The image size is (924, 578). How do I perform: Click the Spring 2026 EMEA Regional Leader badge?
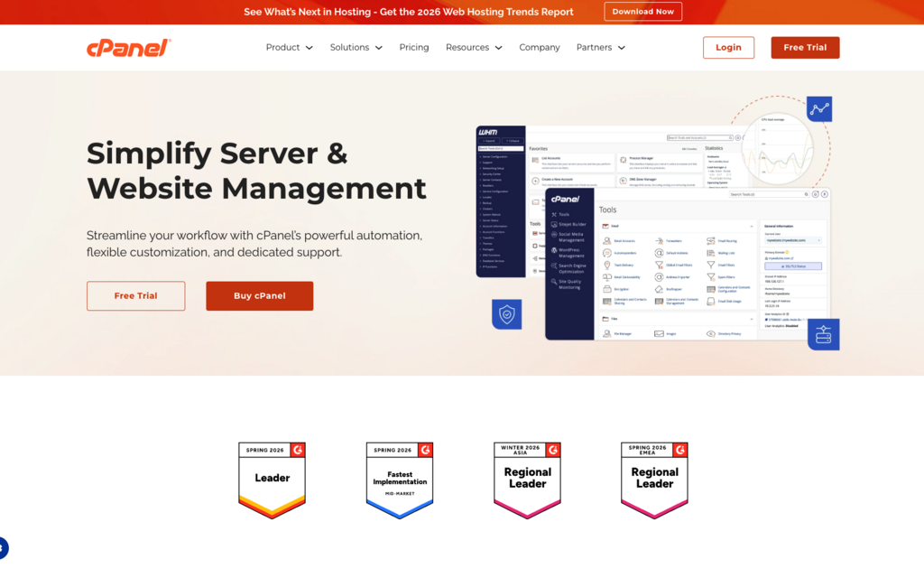pyautogui.click(x=654, y=480)
